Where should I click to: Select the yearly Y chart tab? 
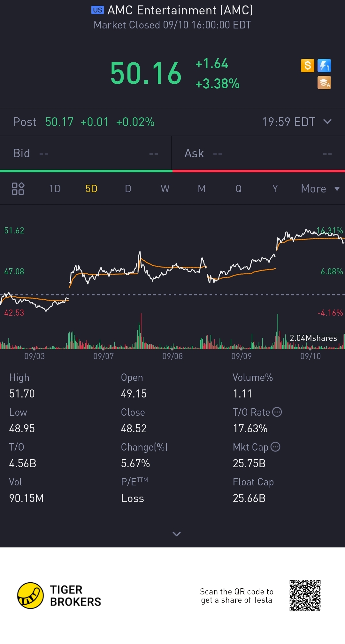[275, 189]
